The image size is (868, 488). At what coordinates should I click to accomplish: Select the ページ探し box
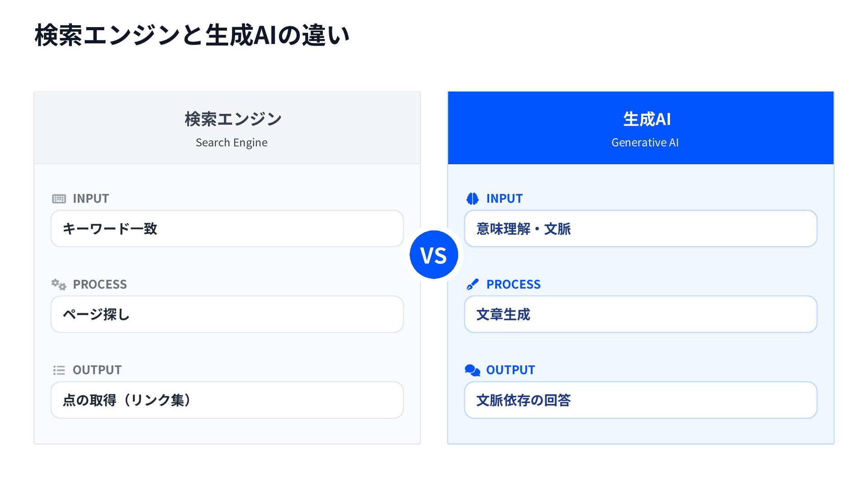click(227, 314)
